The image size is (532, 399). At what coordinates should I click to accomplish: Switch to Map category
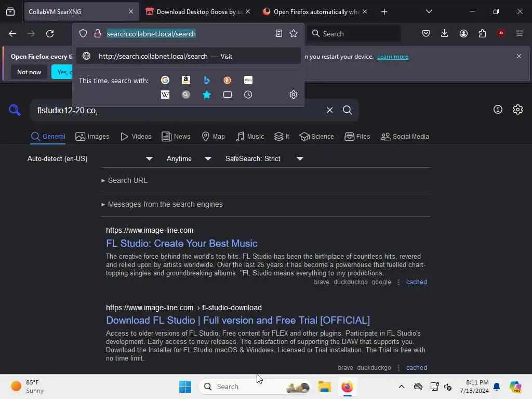point(214,137)
